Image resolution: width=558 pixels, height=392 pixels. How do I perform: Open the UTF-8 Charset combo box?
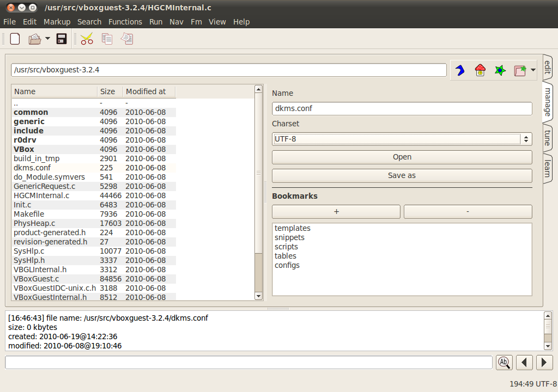point(402,139)
